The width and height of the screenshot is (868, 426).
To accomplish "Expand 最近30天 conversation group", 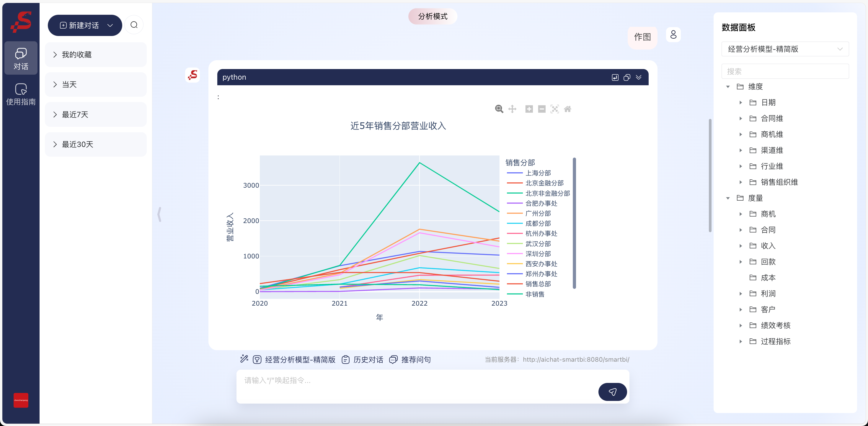I will click(x=96, y=145).
